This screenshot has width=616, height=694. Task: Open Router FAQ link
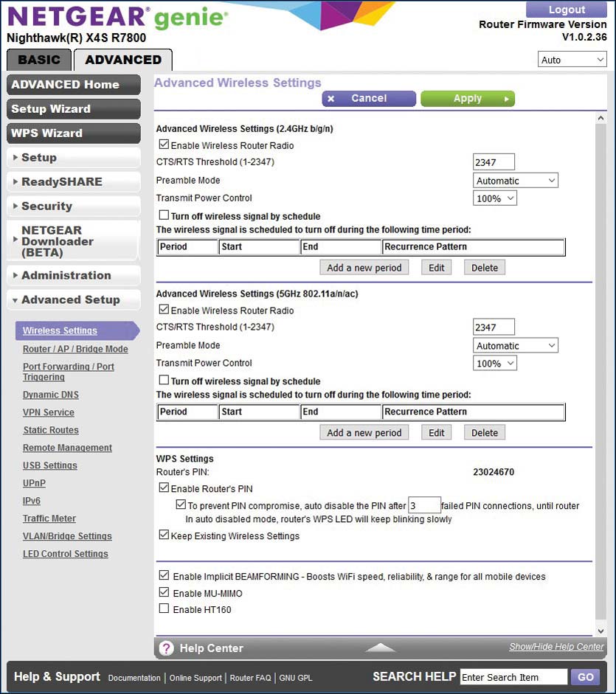250,678
